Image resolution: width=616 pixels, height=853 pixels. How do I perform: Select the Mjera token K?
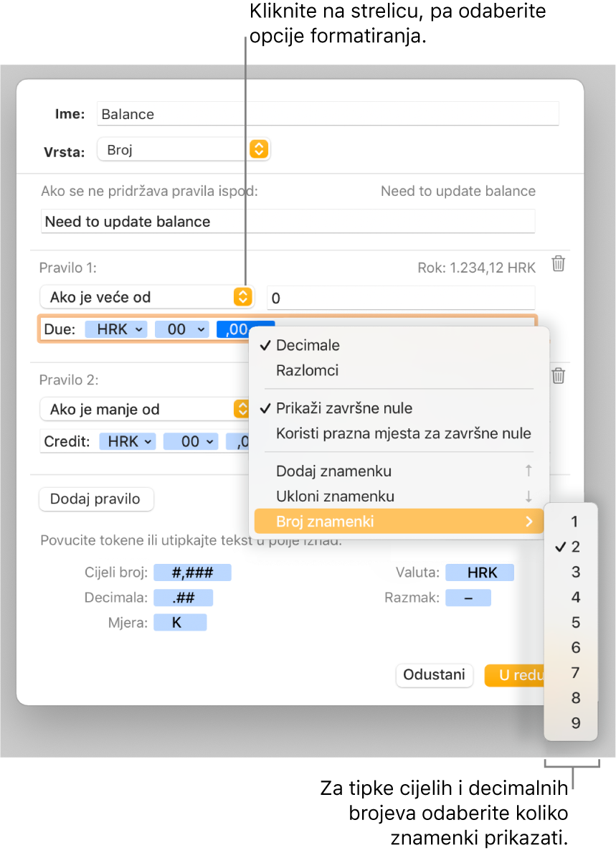click(x=180, y=623)
